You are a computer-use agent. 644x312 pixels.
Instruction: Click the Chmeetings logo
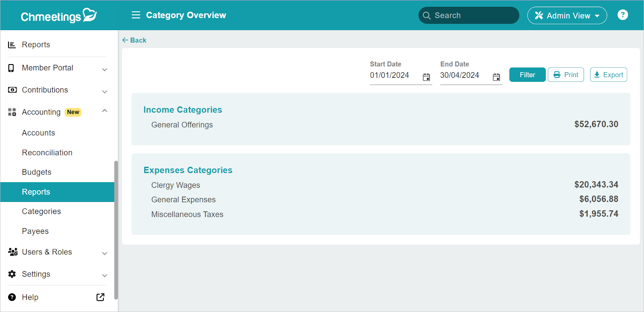pyautogui.click(x=59, y=16)
